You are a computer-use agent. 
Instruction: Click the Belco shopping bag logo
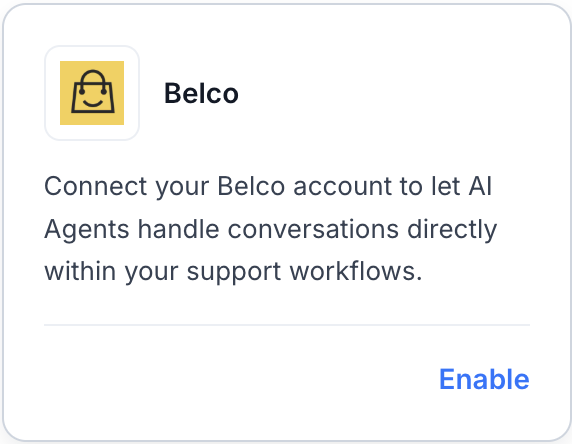[92, 93]
